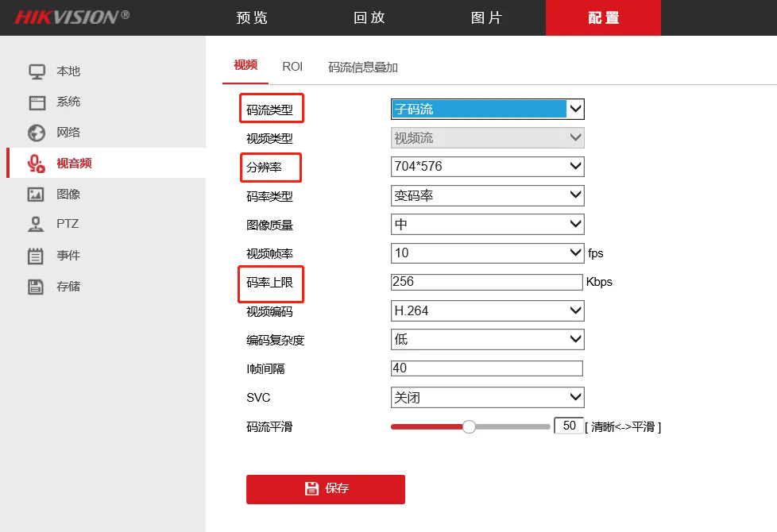Open the SVC dropdown showing 关闭
The height and width of the screenshot is (532, 777).
487,397
